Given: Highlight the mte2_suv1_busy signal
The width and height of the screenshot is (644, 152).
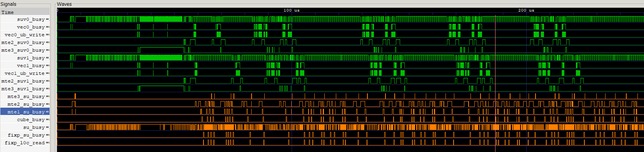Looking at the screenshot, I should tap(25, 81).
